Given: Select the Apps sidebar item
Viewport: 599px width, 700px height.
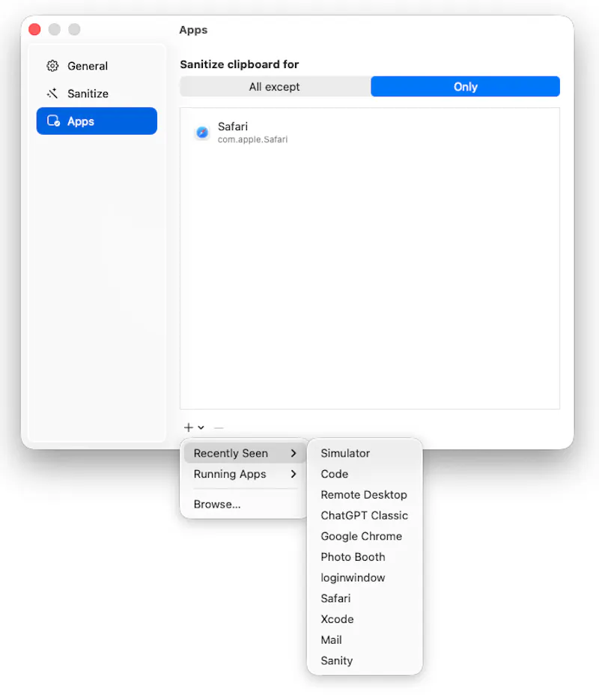Looking at the screenshot, I should point(97,121).
